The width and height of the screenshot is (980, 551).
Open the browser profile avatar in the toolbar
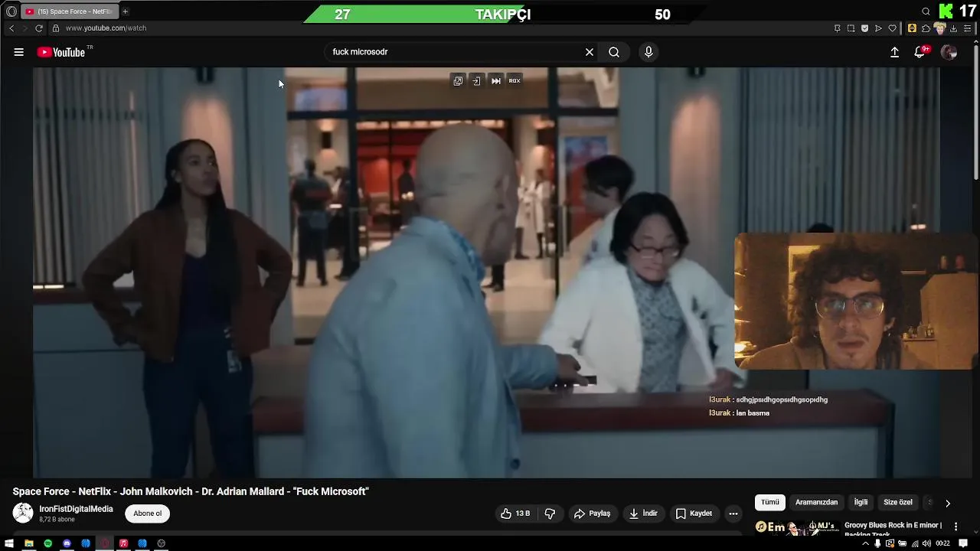click(939, 28)
